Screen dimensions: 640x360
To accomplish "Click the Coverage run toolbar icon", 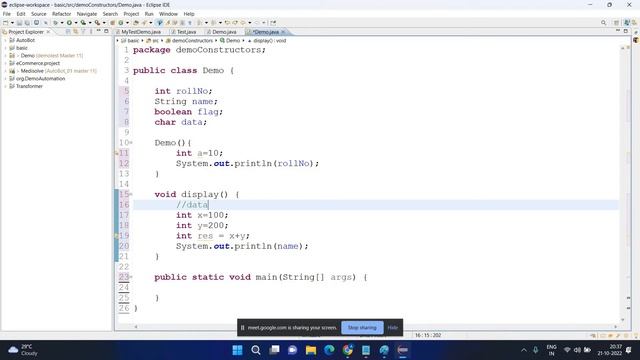I will click(x=83, y=23).
